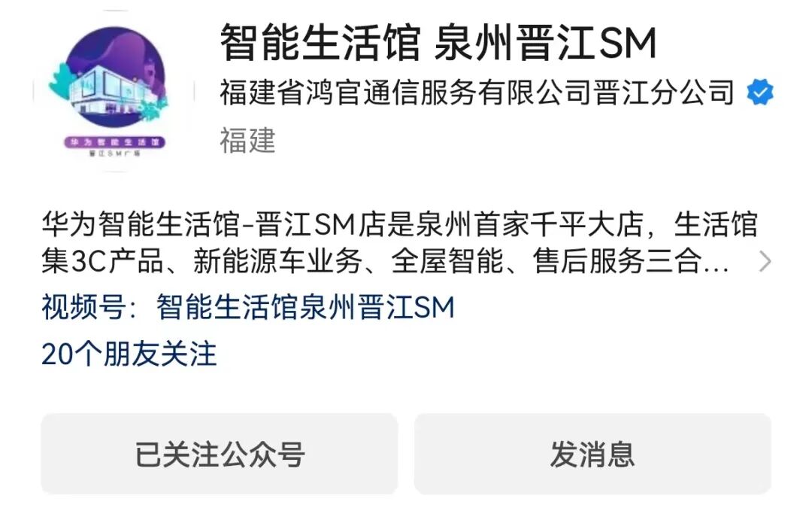Tap the 视频号 label
This screenshot has height=520, width=812.
[83, 307]
